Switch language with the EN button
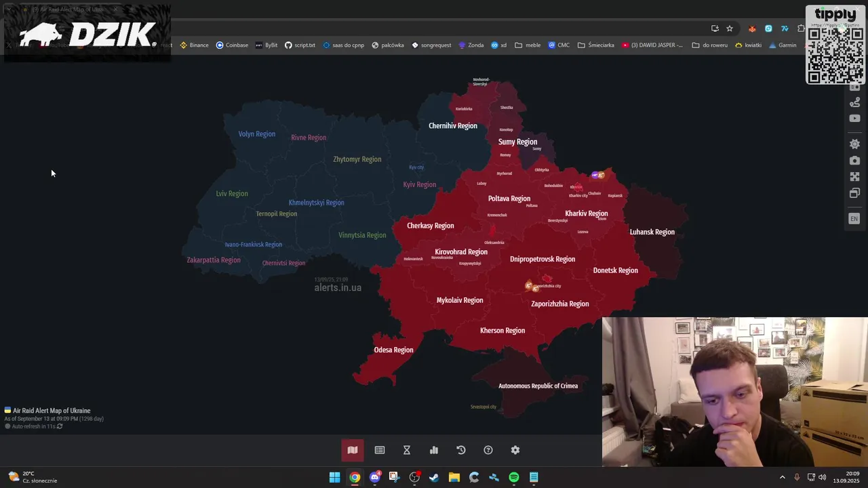The width and height of the screenshot is (868, 488). (854, 218)
